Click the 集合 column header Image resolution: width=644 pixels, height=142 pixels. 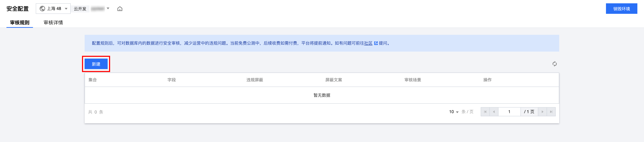(92, 80)
